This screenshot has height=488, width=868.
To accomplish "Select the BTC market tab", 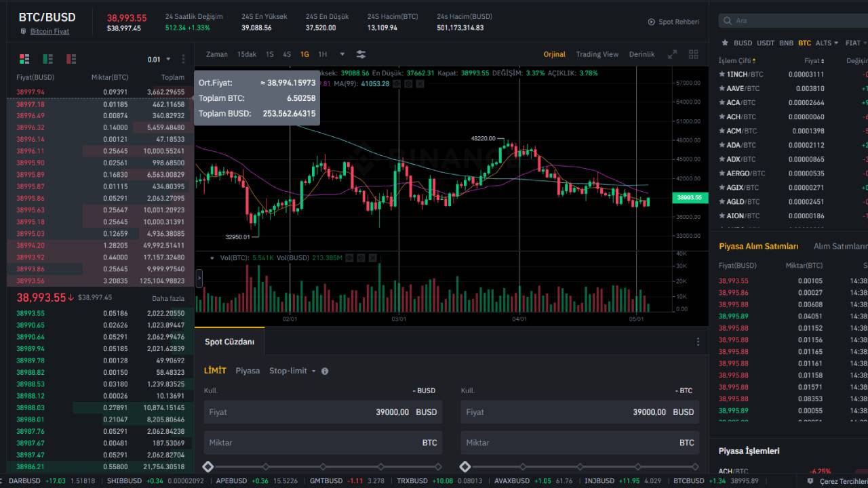I will point(804,43).
